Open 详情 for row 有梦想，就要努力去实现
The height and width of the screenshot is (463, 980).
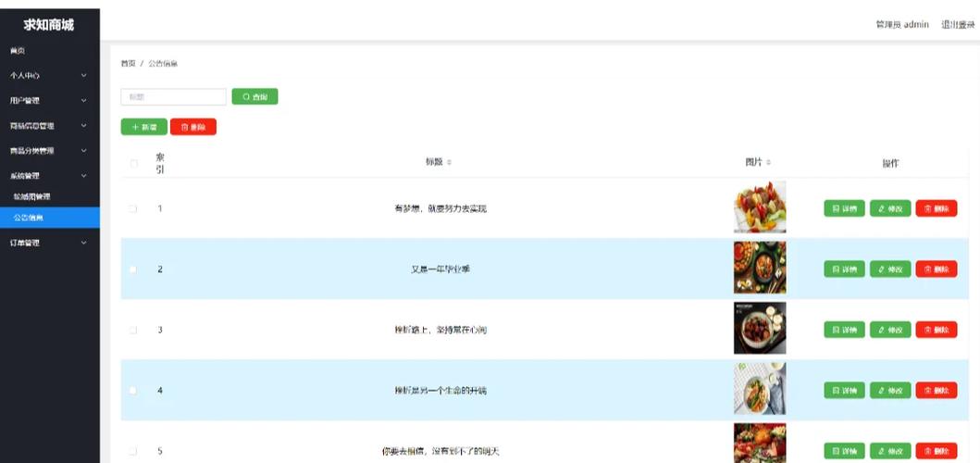pos(844,208)
